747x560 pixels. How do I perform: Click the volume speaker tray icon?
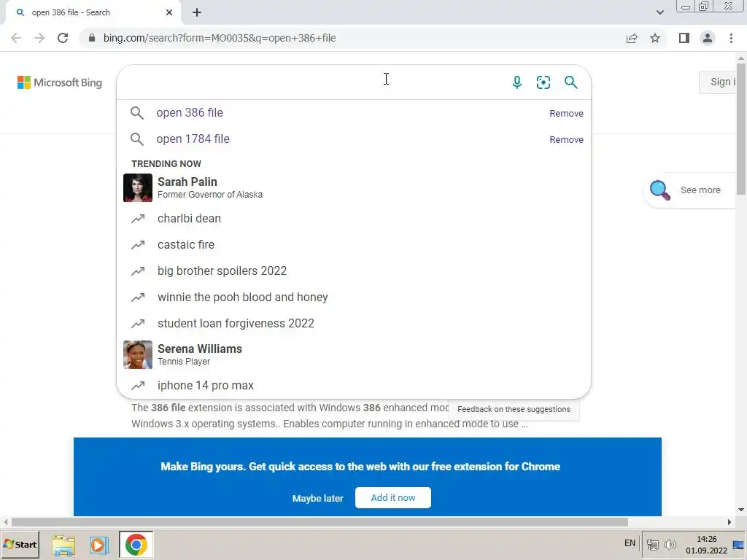pyautogui.click(x=670, y=544)
